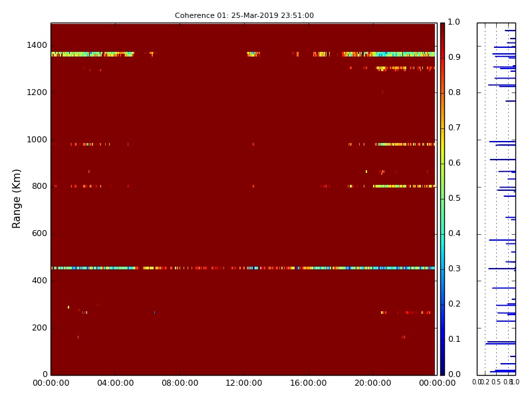Click the 'Range (Km)' y-axis label

[16, 199]
